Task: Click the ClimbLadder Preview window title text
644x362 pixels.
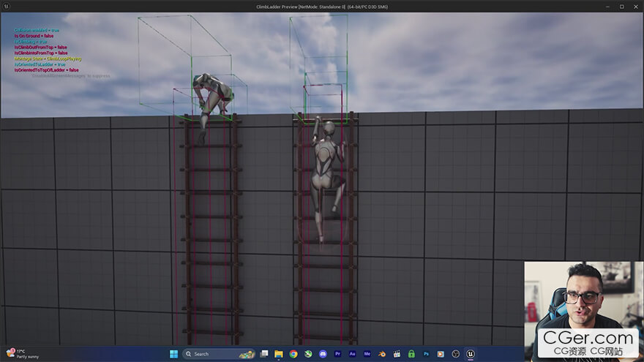Action: coord(322,7)
